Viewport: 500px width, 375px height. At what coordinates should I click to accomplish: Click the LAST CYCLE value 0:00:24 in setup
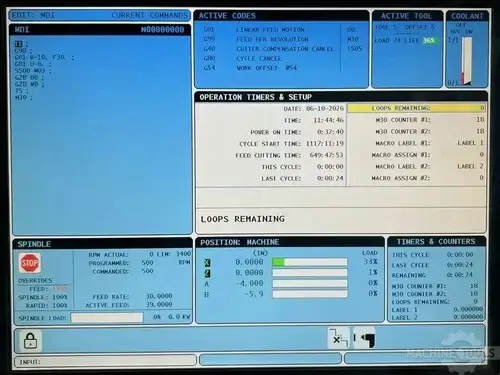coord(330,178)
